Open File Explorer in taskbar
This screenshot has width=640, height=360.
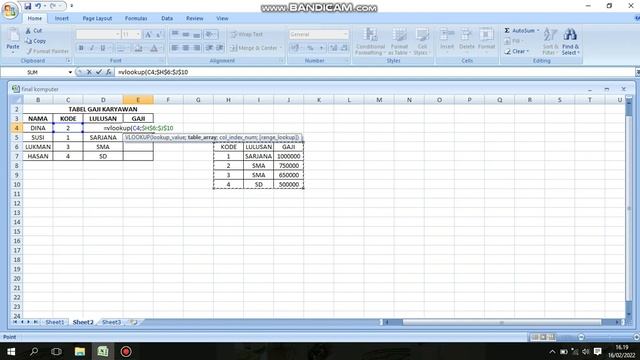click(x=80, y=351)
